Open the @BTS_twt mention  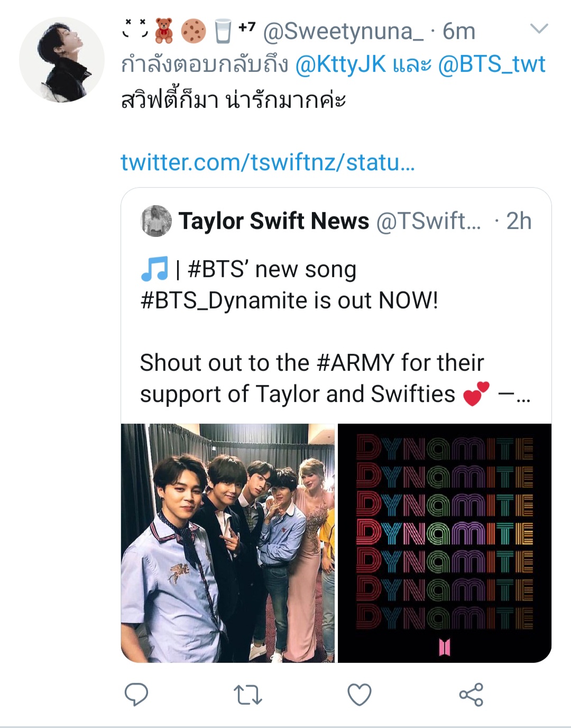[x=492, y=65]
